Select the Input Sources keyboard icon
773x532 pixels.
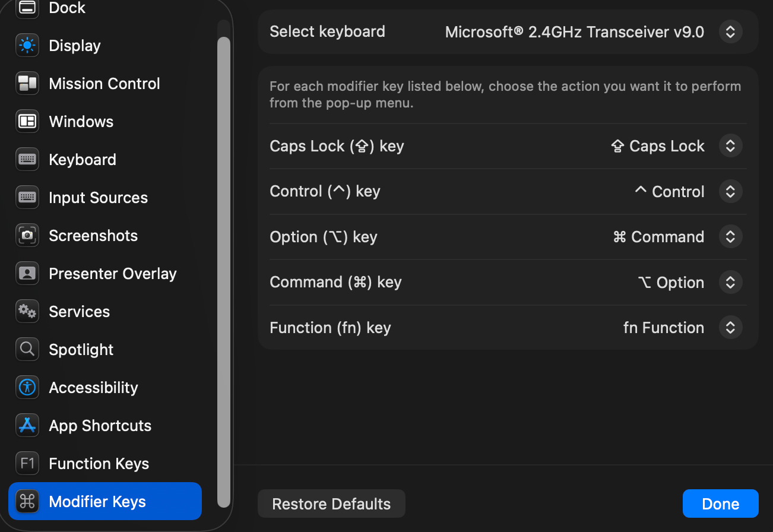pos(27,198)
